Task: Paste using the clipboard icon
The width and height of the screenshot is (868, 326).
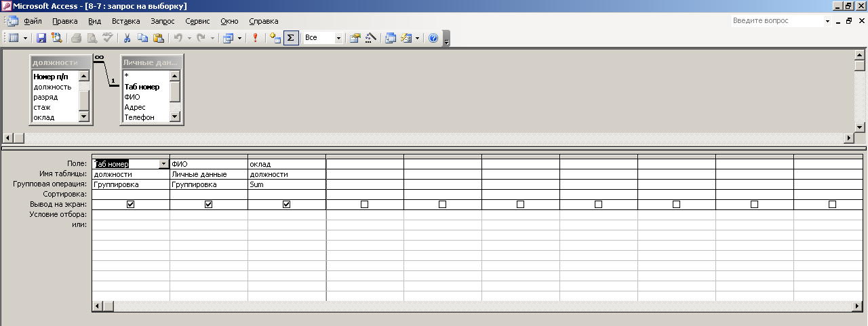Action: pos(158,38)
